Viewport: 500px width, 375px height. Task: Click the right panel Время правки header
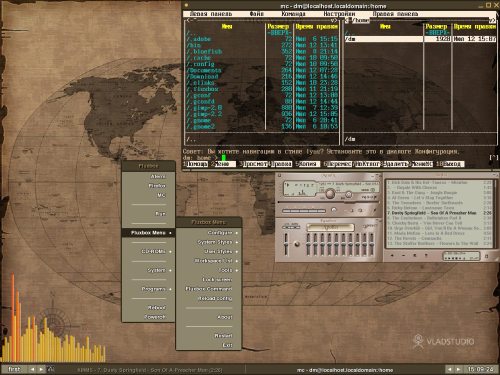pyautogui.click(x=475, y=26)
